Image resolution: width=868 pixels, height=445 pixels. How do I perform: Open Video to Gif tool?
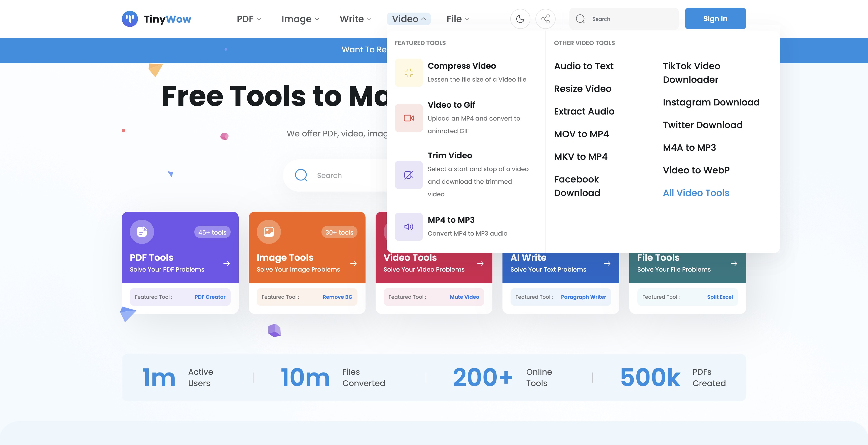click(451, 105)
